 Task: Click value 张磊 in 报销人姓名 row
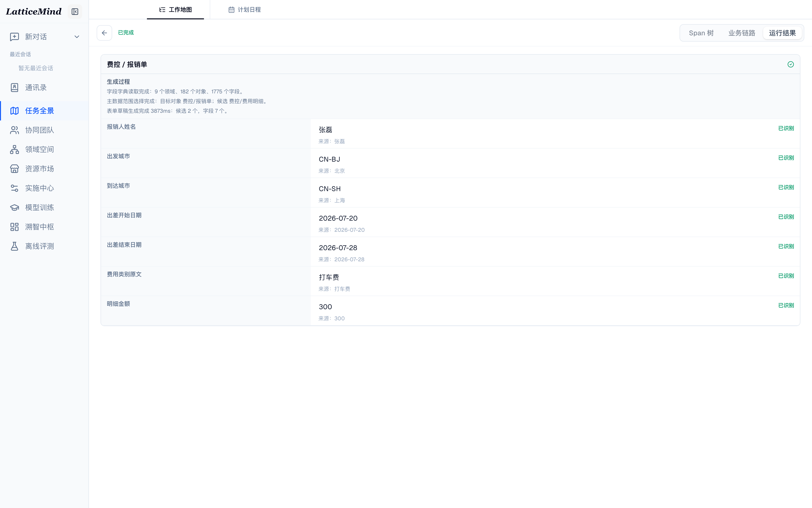(325, 130)
